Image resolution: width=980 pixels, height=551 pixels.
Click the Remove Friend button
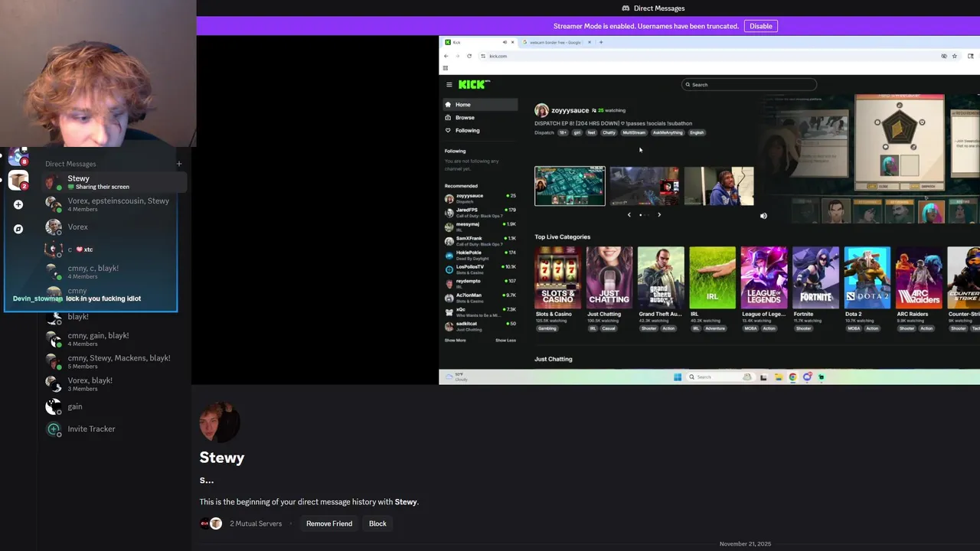329,523
